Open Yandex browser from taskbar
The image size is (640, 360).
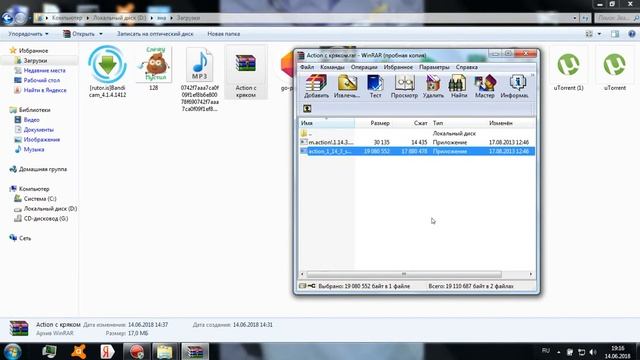(107, 351)
